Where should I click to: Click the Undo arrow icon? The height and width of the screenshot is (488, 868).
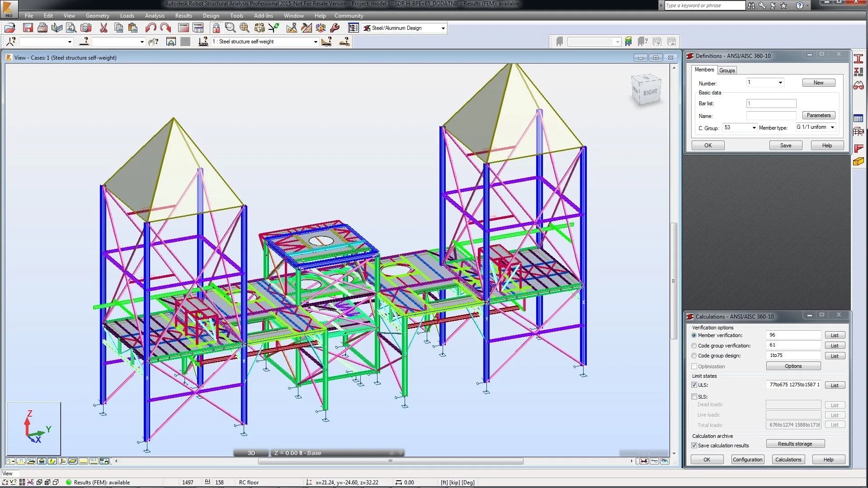[151, 28]
